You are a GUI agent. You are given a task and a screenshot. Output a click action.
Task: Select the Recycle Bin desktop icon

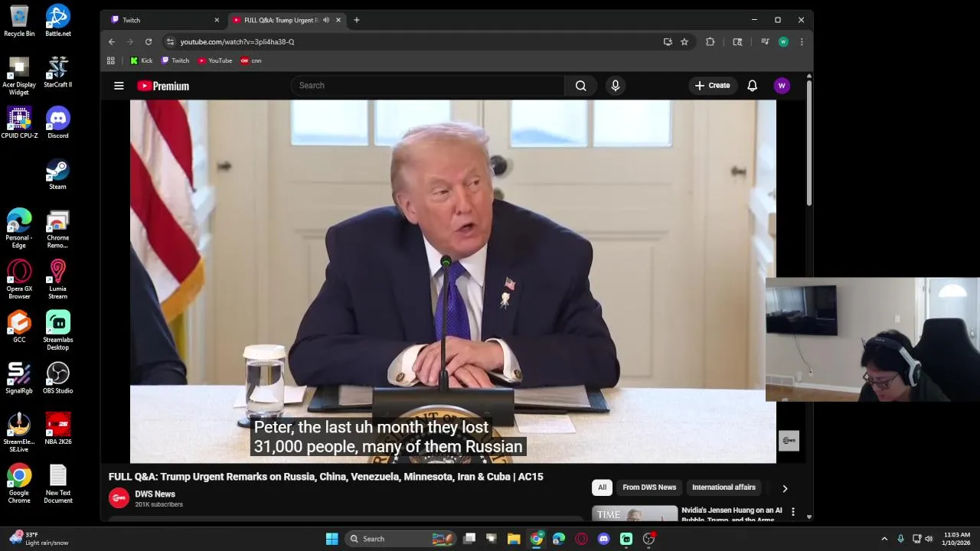[19, 21]
